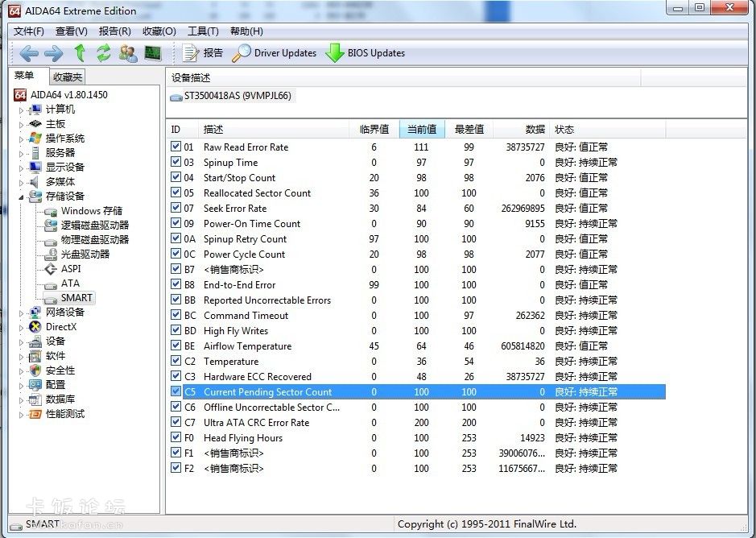Click the 服务器 server icon in tree

pyautogui.click(x=35, y=153)
